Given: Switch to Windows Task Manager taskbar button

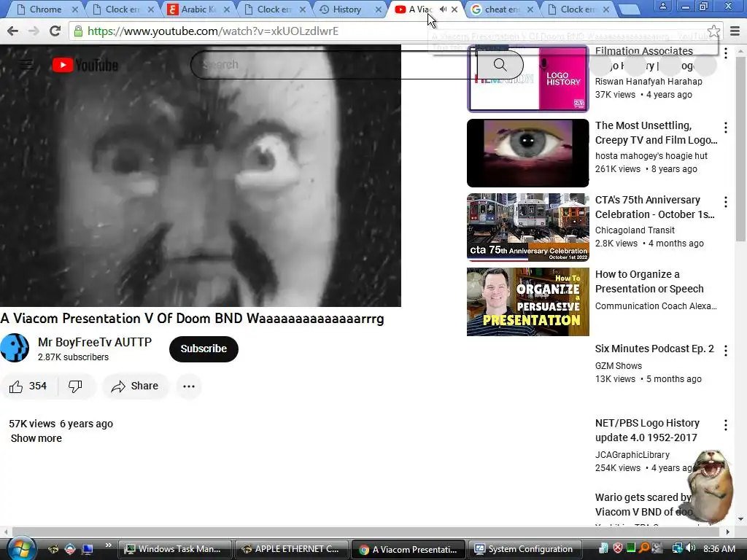Looking at the screenshot, I should pyautogui.click(x=174, y=549).
